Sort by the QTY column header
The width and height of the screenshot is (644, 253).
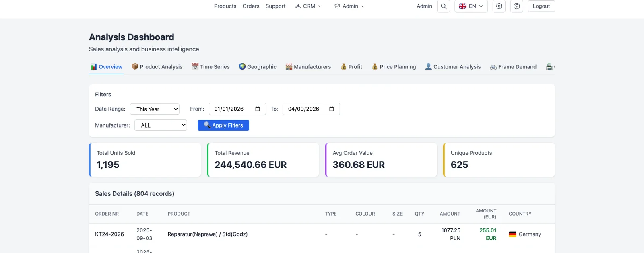419,214
